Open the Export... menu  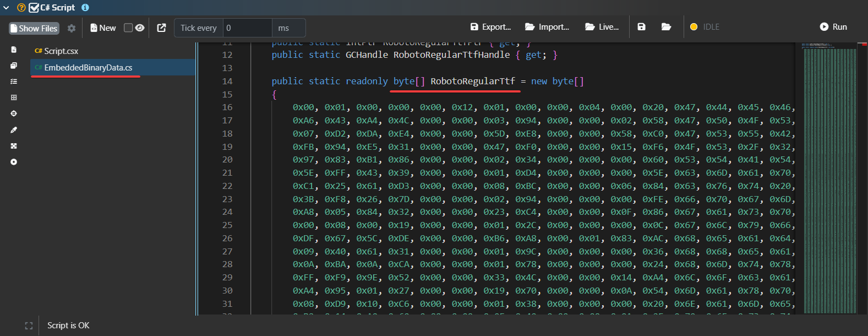coord(490,27)
